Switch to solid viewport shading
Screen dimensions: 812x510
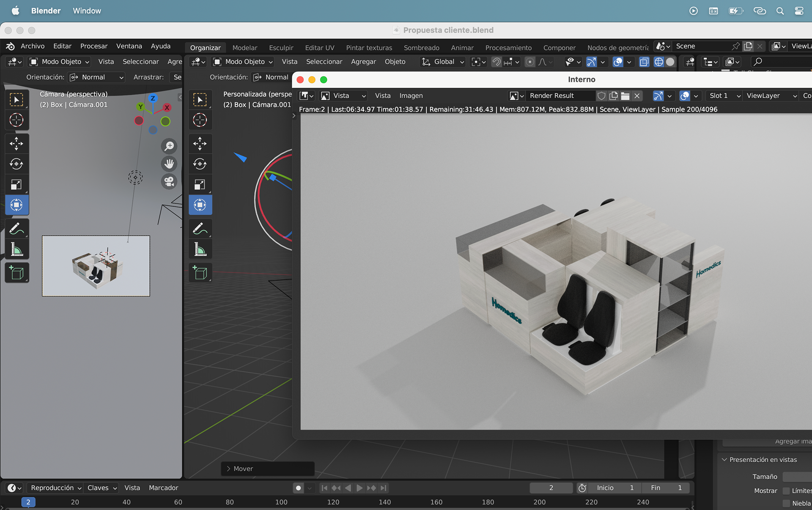tap(670, 62)
